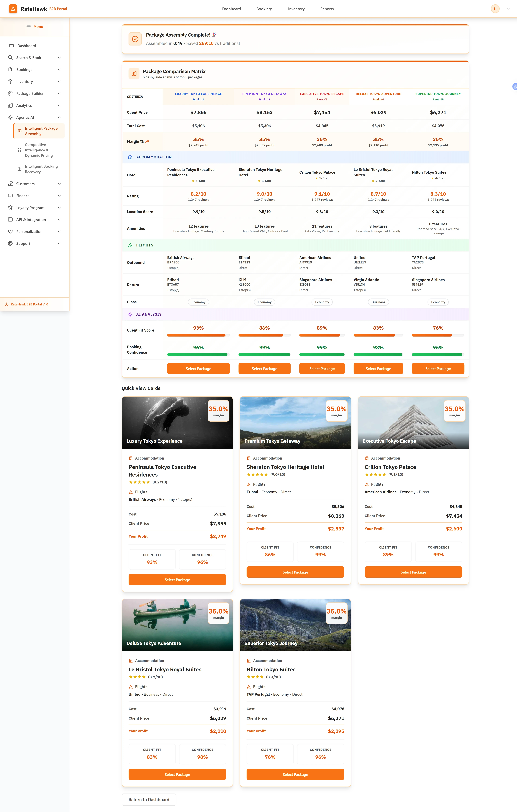Open the user avatar dropdown
Viewport: 517px width, 812px height.
coord(495,8)
